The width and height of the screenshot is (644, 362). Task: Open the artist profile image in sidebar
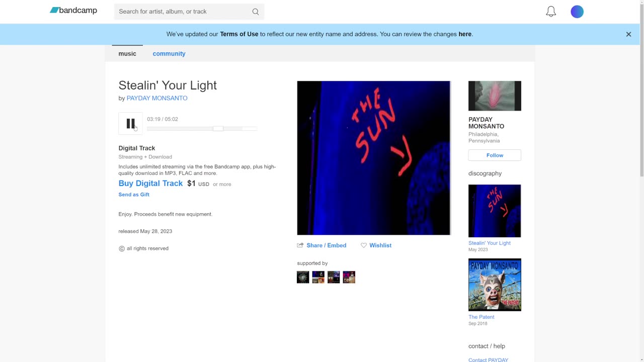495,96
